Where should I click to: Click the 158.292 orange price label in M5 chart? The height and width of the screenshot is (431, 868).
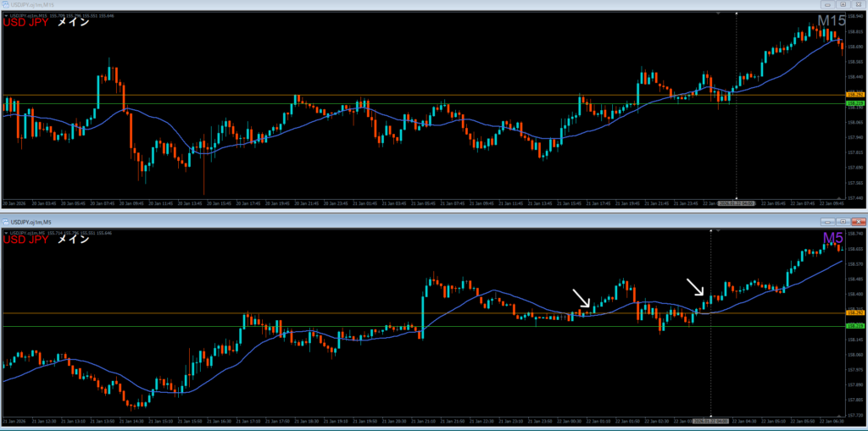pos(855,312)
